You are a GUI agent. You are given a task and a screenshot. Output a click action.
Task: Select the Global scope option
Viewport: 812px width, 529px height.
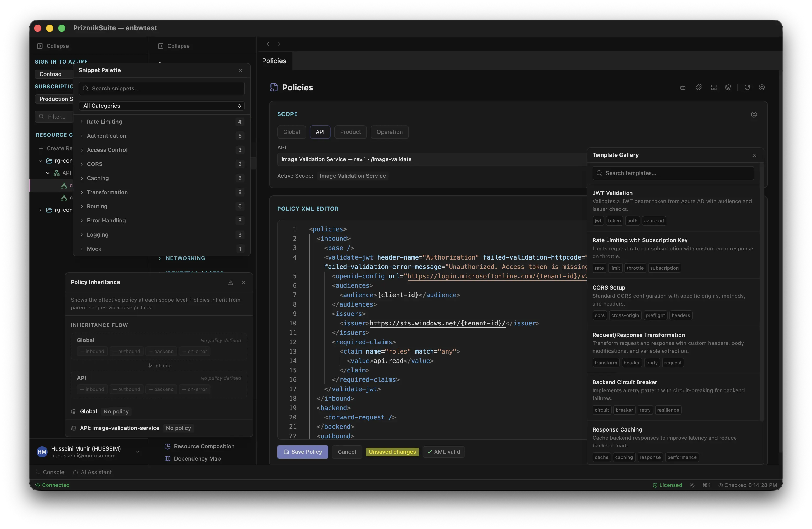291,132
